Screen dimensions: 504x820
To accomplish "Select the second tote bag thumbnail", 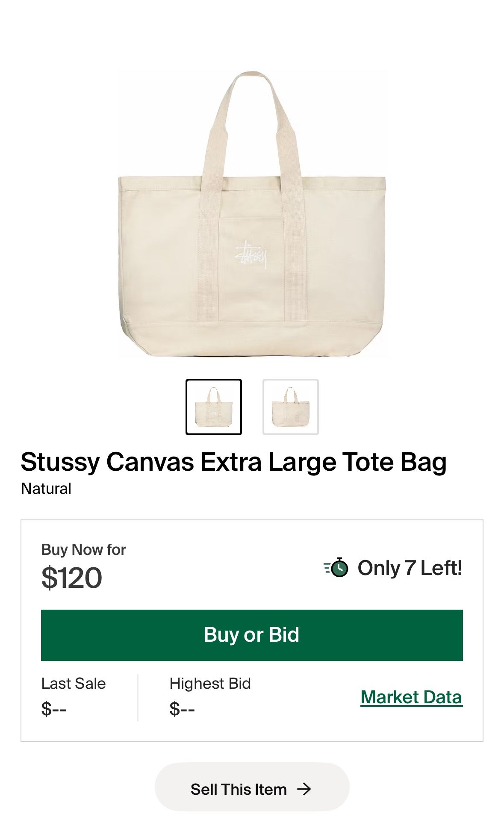I will coord(291,407).
